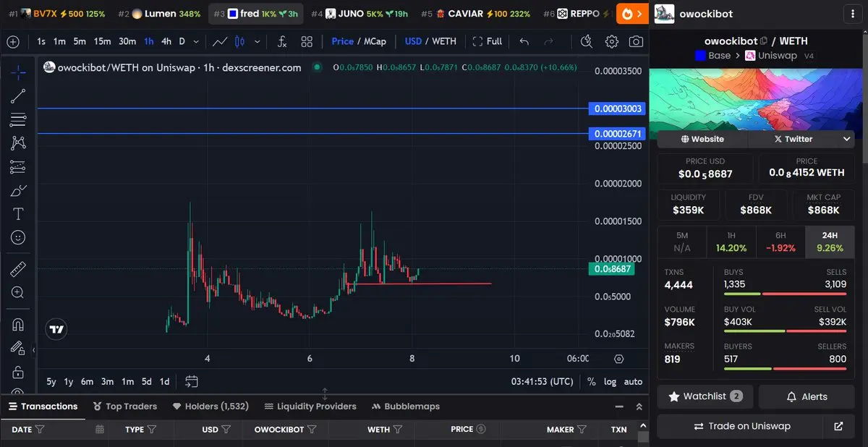Undo the last chart action
The width and height of the screenshot is (868, 447).
524,41
